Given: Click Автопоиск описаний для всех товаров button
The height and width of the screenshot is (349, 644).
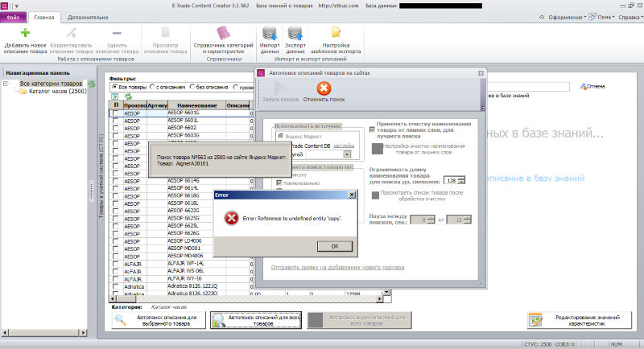Looking at the screenshot, I should (x=256, y=320).
